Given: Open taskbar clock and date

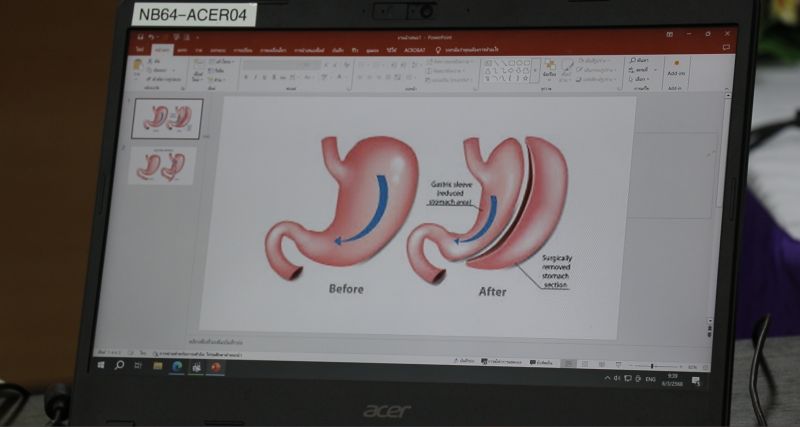Looking at the screenshot, I should [672, 380].
